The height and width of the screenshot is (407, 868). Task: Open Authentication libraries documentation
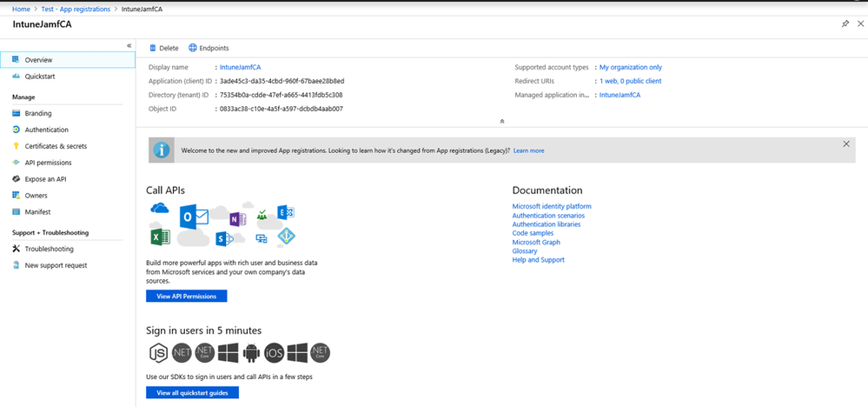[x=547, y=224]
